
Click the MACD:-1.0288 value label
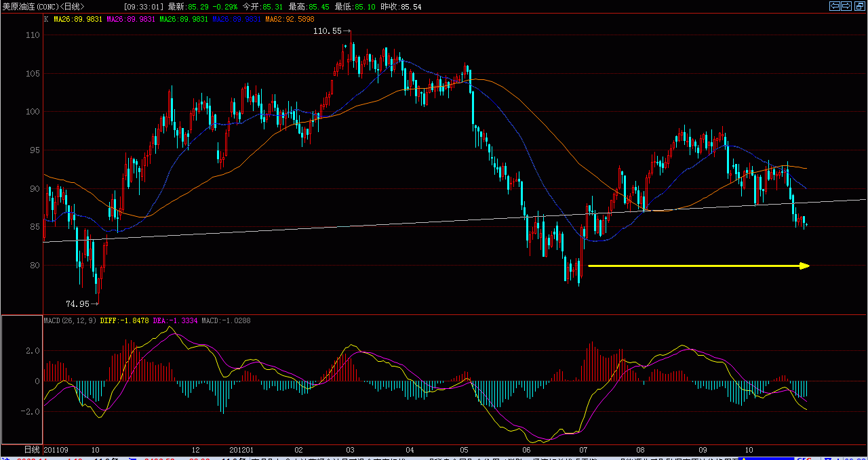tap(226, 320)
